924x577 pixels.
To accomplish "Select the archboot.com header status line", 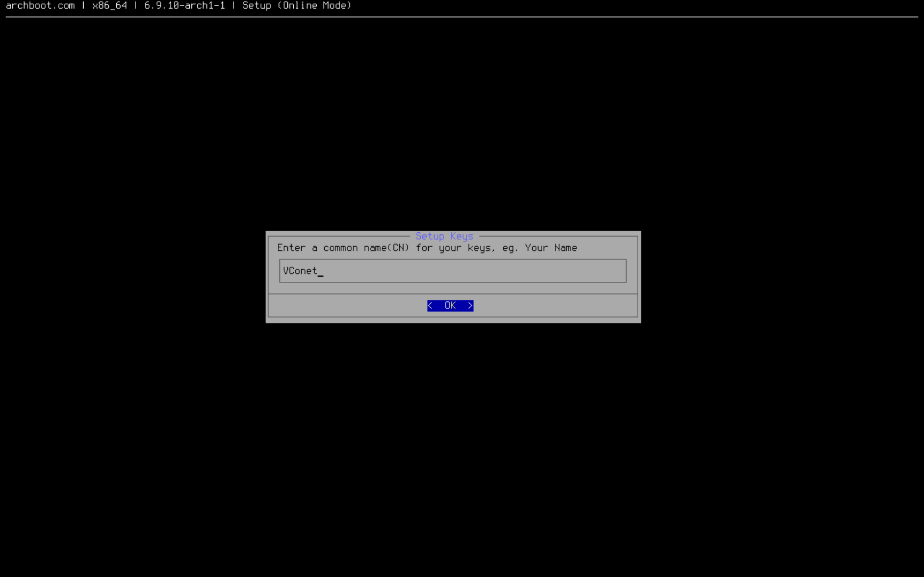I will pos(179,5).
